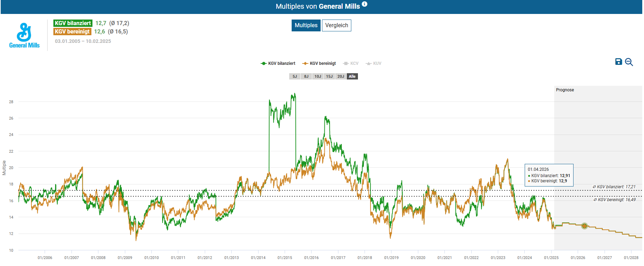Image resolution: width=644 pixels, height=266 pixels.
Task: Click the save chart floppy disk icon
Action: coord(618,62)
